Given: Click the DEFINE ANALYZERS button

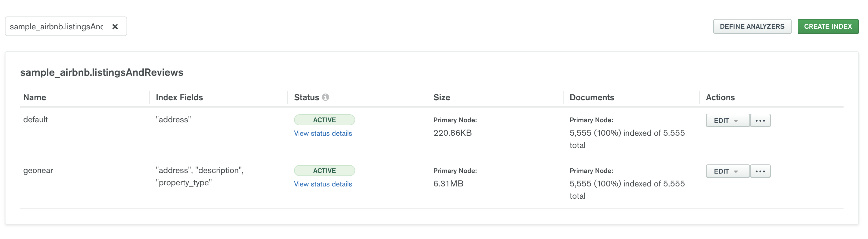Looking at the screenshot, I should [752, 27].
